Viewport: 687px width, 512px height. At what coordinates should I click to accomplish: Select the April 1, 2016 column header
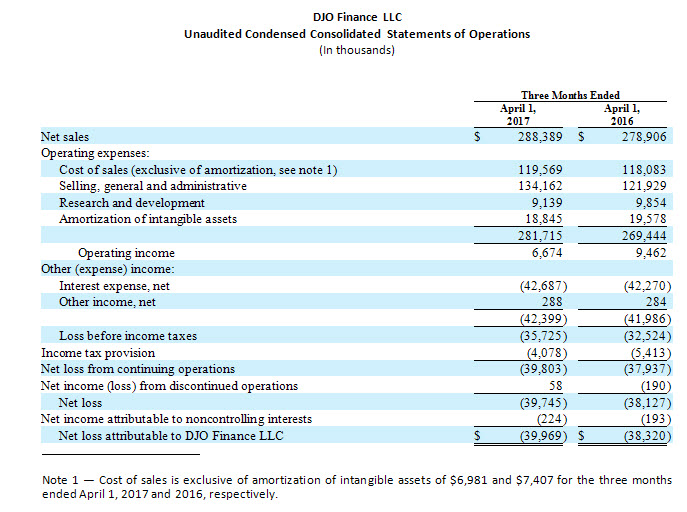622,113
